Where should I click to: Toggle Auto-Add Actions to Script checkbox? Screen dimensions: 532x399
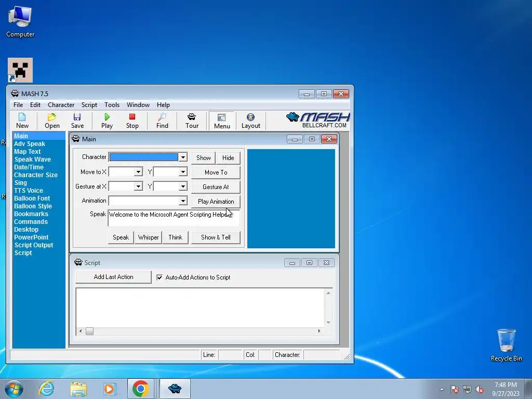pyautogui.click(x=159, y=277)
